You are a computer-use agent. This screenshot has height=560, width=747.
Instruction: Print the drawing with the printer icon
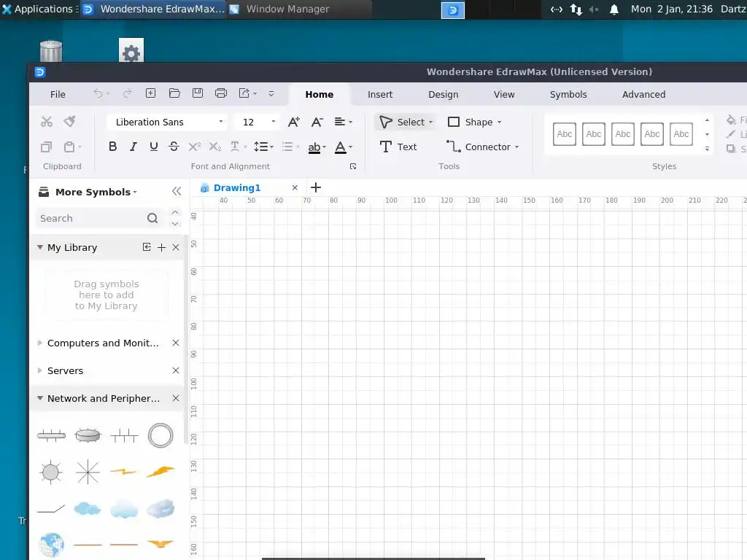(221, 93)
